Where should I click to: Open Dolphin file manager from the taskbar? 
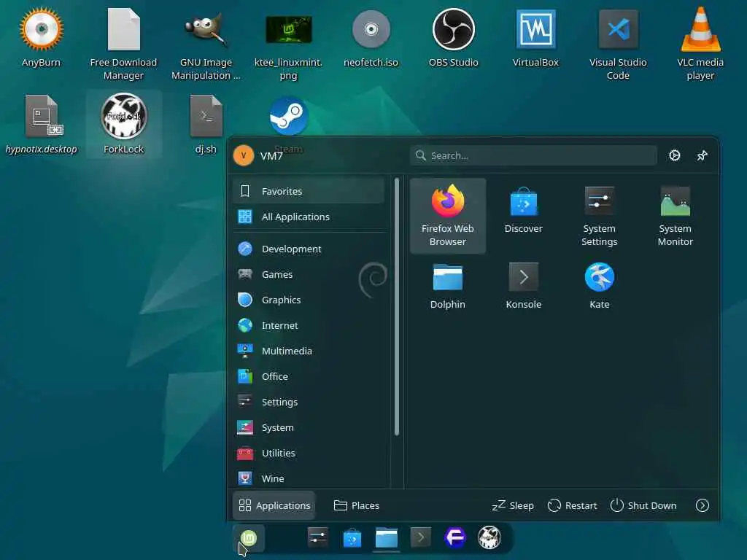click(x=387, y=537)
